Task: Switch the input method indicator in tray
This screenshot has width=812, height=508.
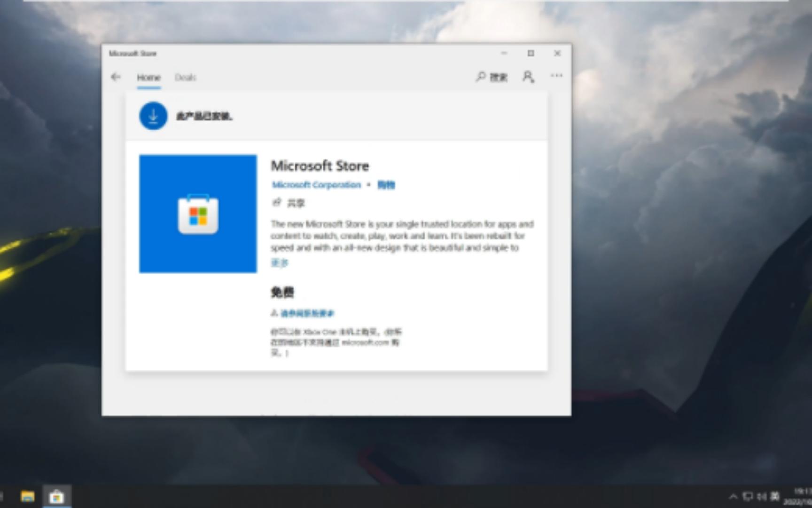Action: [775, 496]
